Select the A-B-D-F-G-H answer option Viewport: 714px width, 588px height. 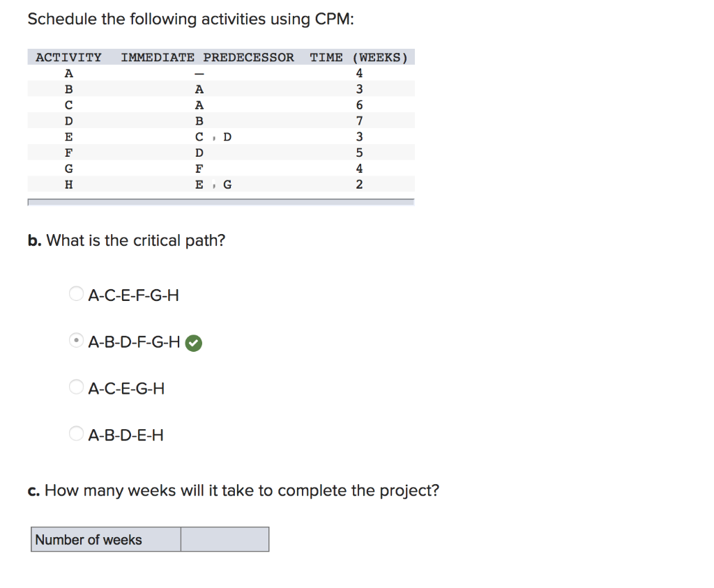[x=76, y=340]
